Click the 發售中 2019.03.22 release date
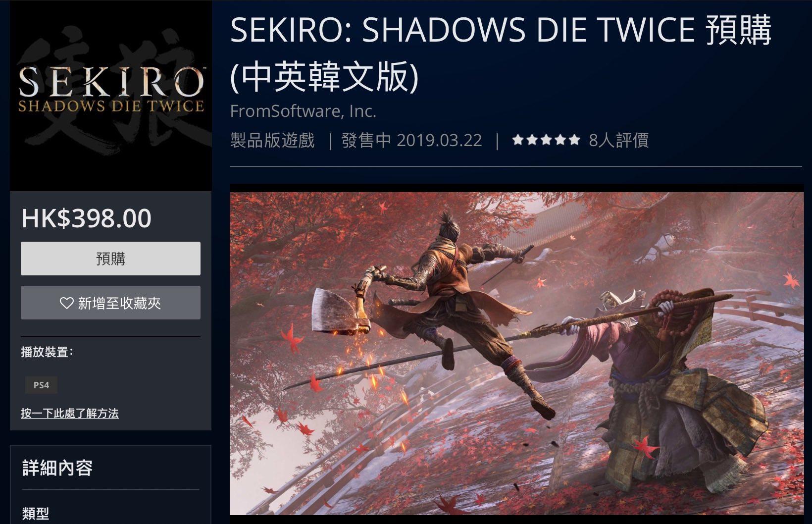 [412, 140]
